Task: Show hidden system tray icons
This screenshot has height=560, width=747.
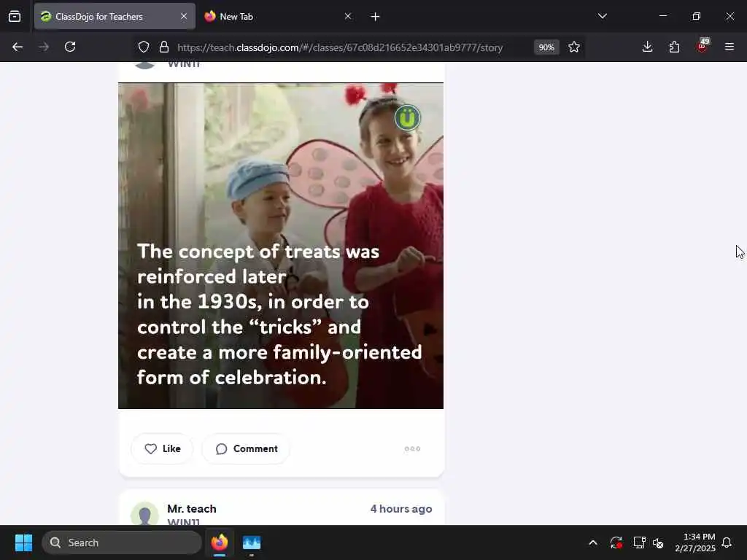Action: pos(593,542)
